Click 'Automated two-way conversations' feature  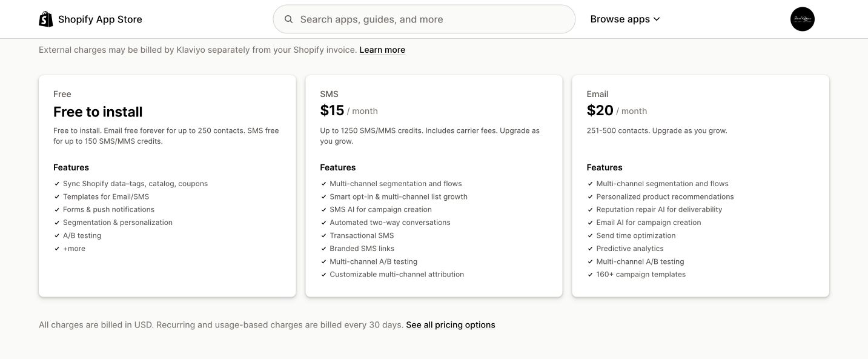click(x=390, y=223)
